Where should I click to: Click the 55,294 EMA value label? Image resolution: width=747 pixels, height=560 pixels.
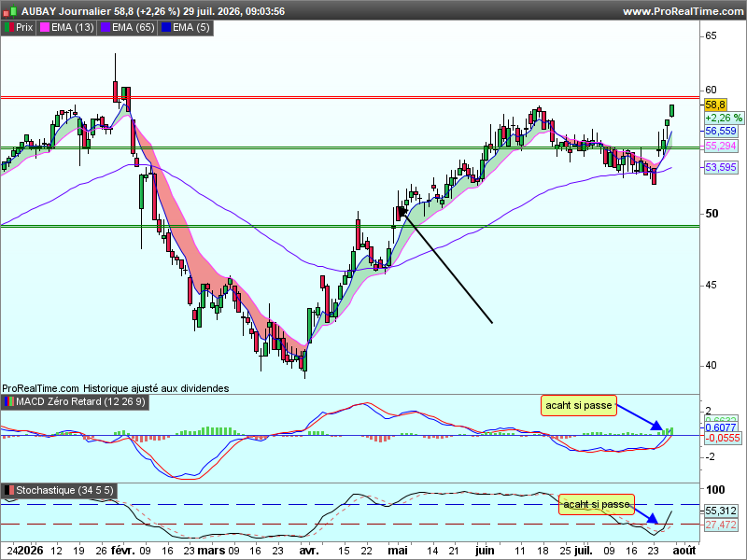point(721,147)
